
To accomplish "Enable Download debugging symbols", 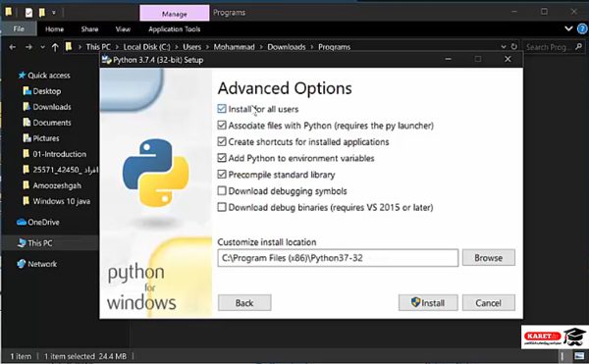I will pos(222,190).
